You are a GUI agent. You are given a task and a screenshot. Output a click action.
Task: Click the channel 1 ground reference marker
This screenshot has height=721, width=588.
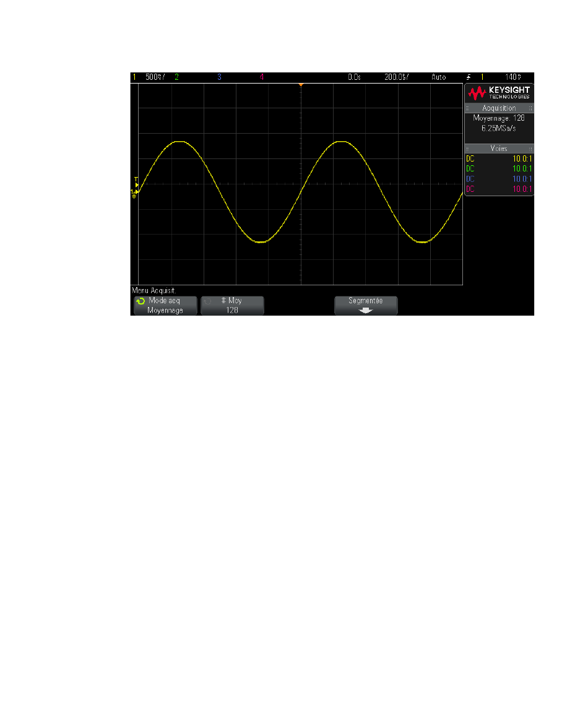coord(134,193)
